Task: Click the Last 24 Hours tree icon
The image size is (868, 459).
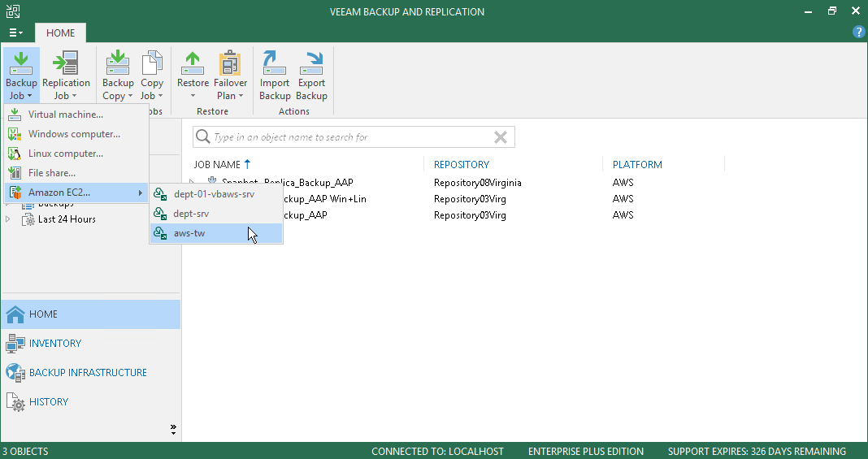Action: [x=28, y=219]
